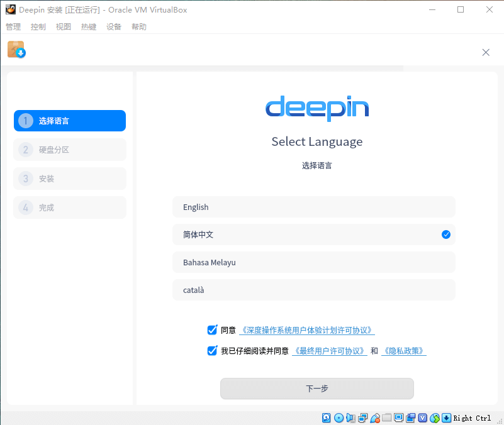Image resolution: width=504 pixels, height=425 pixels.
Task: Click the display settings status icon
Action: click(398, 417)
